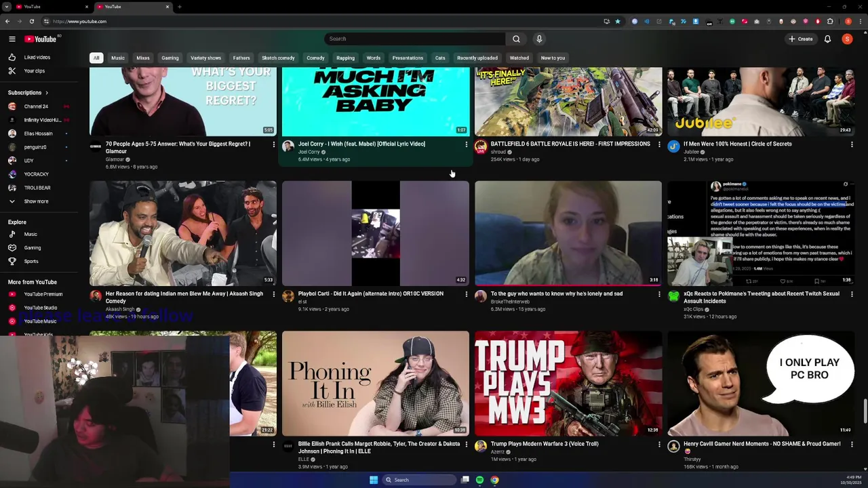Open the Subscriptions section chevron
868x488 pixels.
click(x=47, y=92)
